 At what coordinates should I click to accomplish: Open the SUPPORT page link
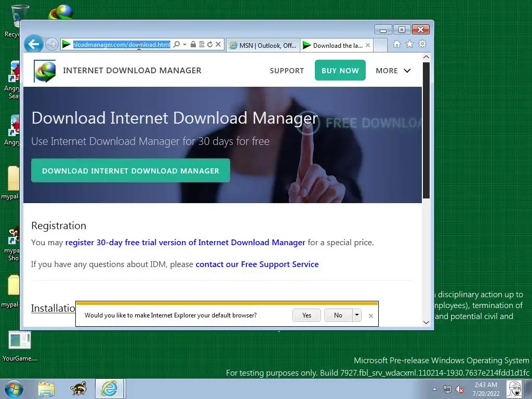click(x=287, y=71)
